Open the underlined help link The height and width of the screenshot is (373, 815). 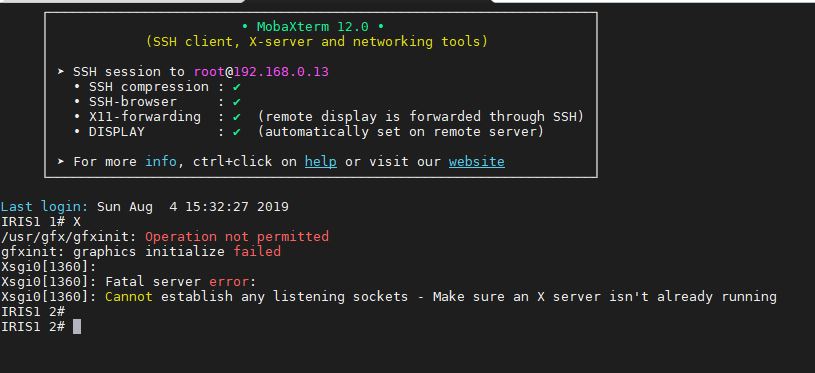321,162
